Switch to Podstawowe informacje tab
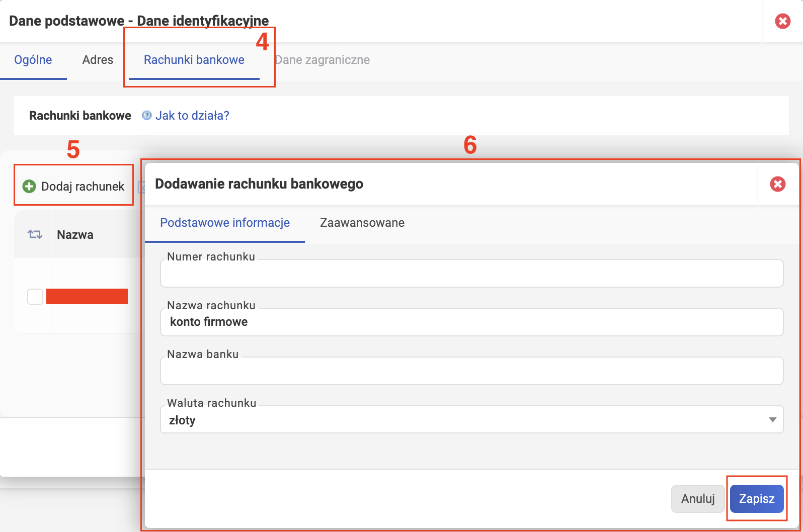The height and width of the screenshot is (532, 803). (x=224, y=223)
